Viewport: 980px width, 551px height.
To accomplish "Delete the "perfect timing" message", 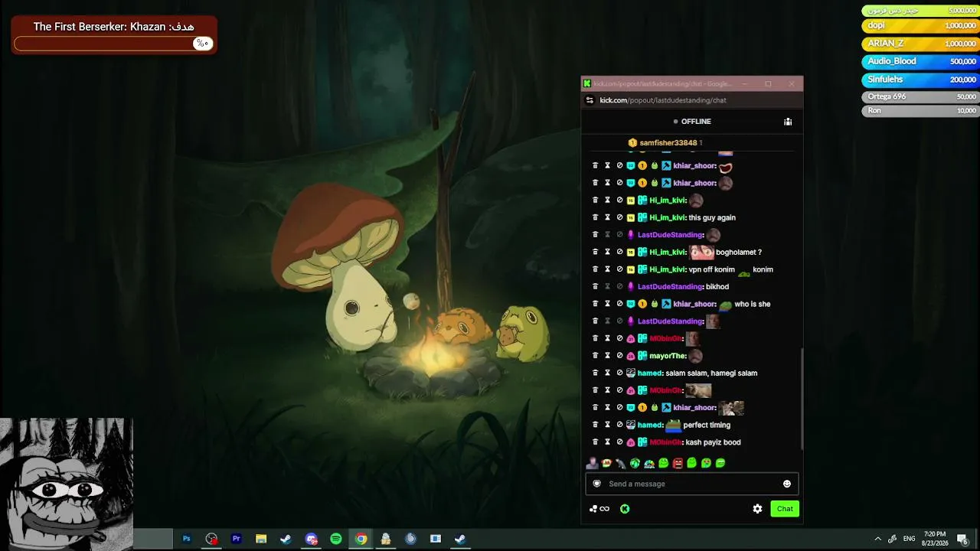I will coord(596,425).
